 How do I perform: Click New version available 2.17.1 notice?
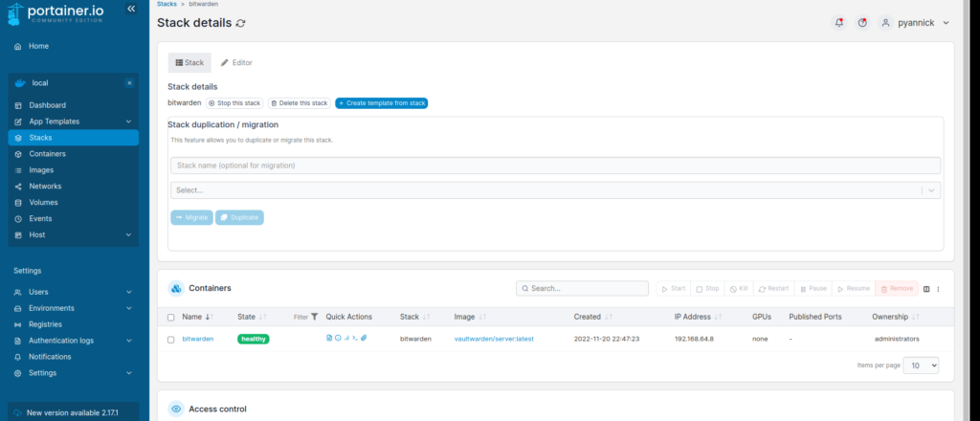point(73,413)
